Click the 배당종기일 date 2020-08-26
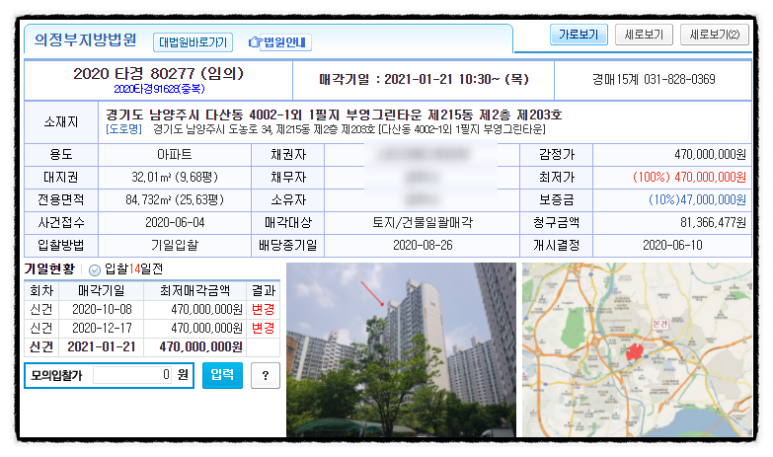 click(x=422, y=245)
